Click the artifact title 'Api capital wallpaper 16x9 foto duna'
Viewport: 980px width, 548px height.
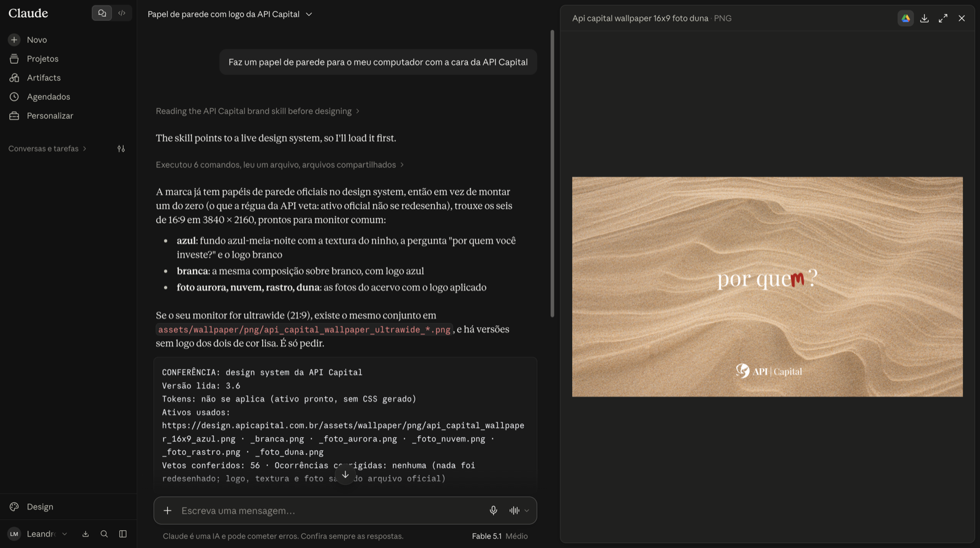point(640,18)
